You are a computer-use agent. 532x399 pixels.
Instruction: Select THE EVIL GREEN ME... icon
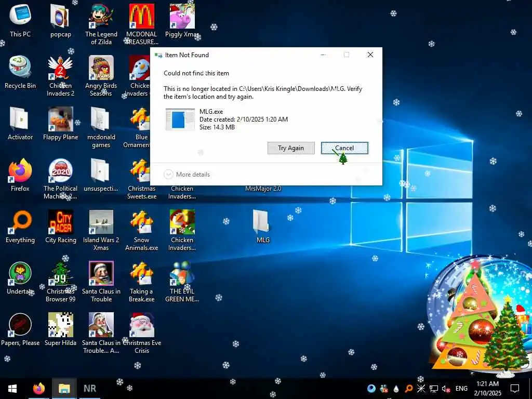pyautogui.click(x=182, y=282)
